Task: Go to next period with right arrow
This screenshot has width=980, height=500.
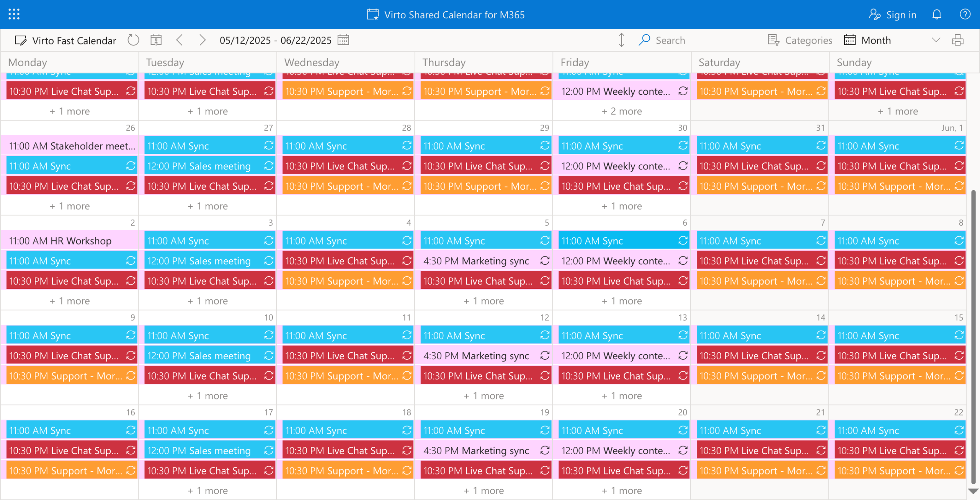Action: pyautogui.click(x=203, y=40)
